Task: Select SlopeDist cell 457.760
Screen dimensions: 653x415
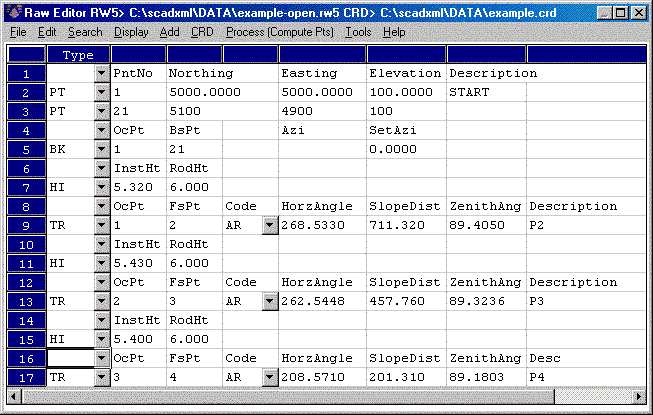Action: (x=406, y=301)
